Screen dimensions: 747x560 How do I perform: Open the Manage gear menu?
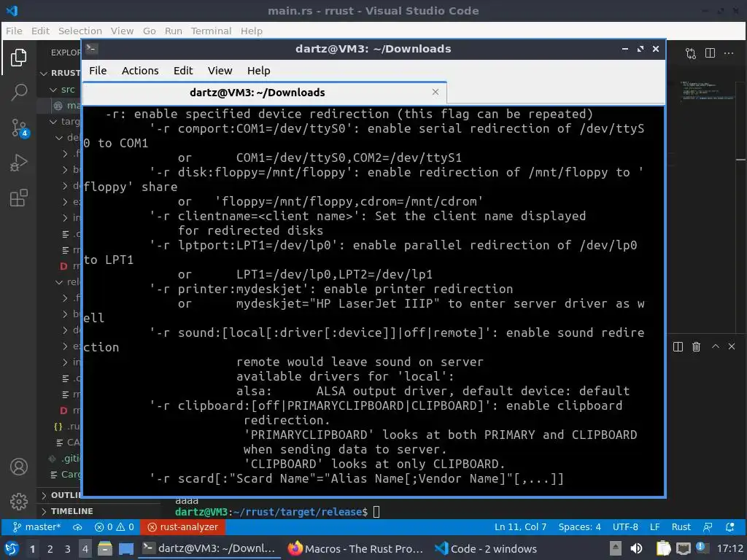(18, 502)
